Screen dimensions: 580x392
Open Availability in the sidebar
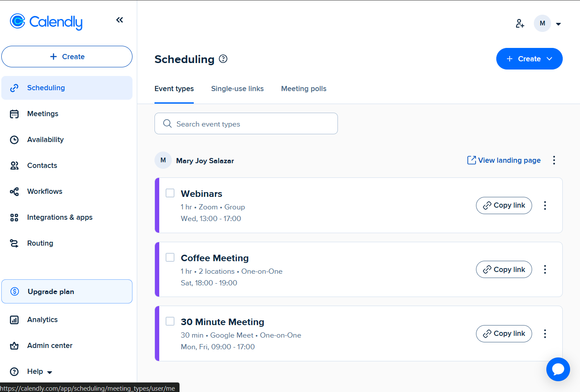tap(67, 139)
